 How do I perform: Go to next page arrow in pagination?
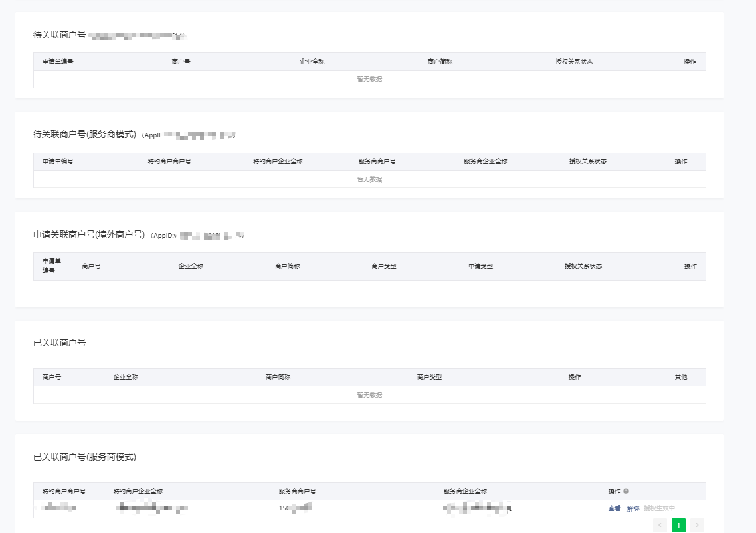click(x=697, y=525)
